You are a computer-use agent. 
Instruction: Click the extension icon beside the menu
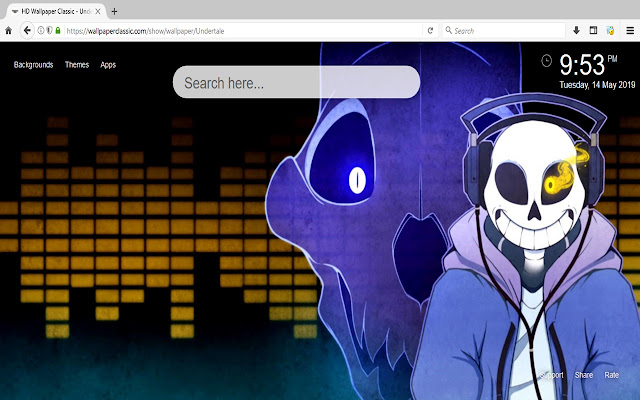tap(611, 30)
